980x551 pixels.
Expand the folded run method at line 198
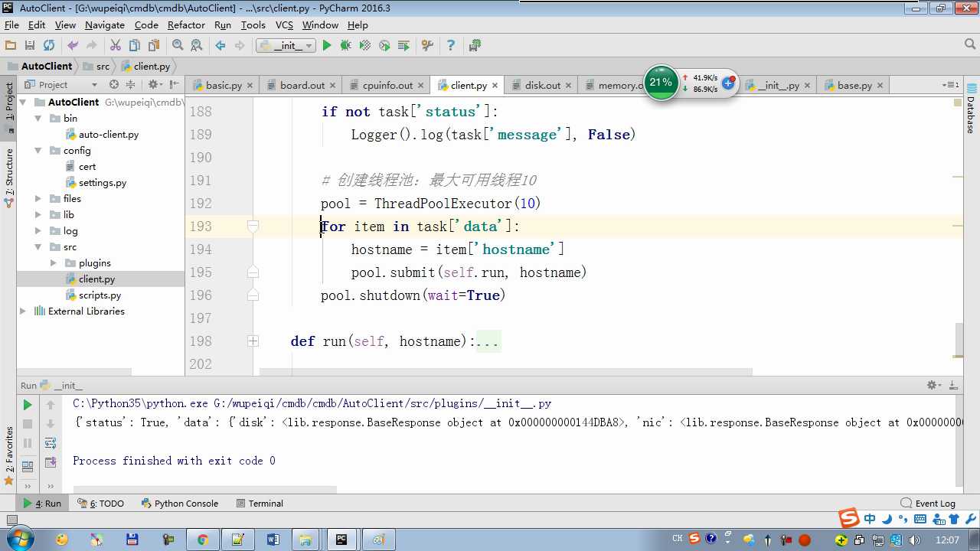point(253,341)
